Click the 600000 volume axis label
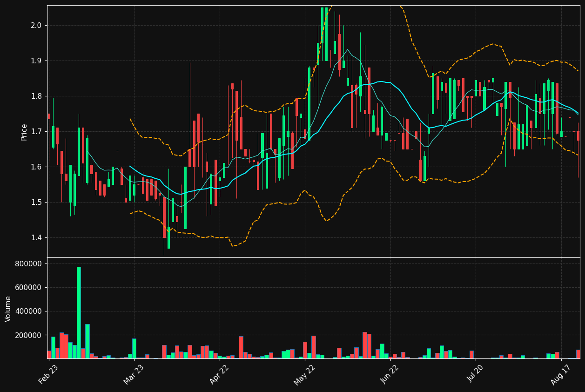 pos(29,287)
